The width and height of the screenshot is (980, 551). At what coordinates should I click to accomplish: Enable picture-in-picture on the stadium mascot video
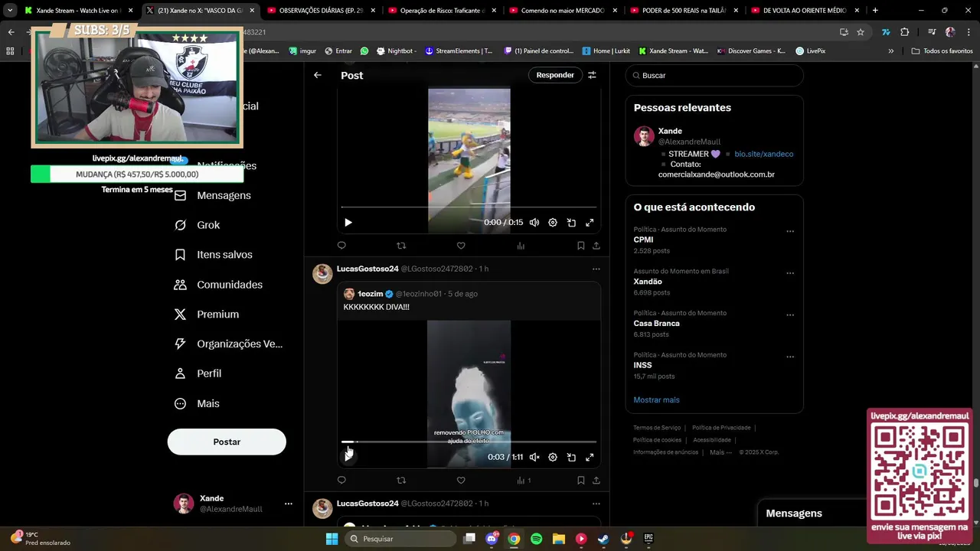pyautogui.click(x=571, y=223)
